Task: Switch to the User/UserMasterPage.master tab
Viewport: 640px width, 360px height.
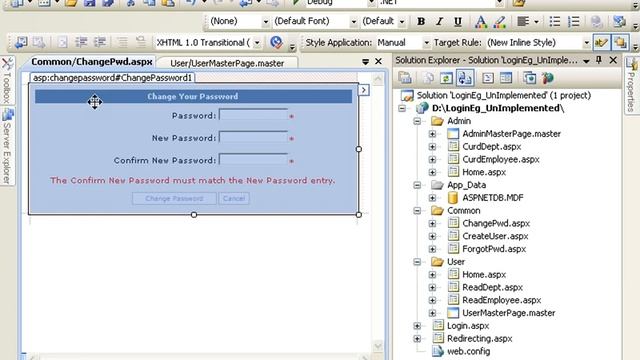Action: pyautogui.click(x=227, y=63)
